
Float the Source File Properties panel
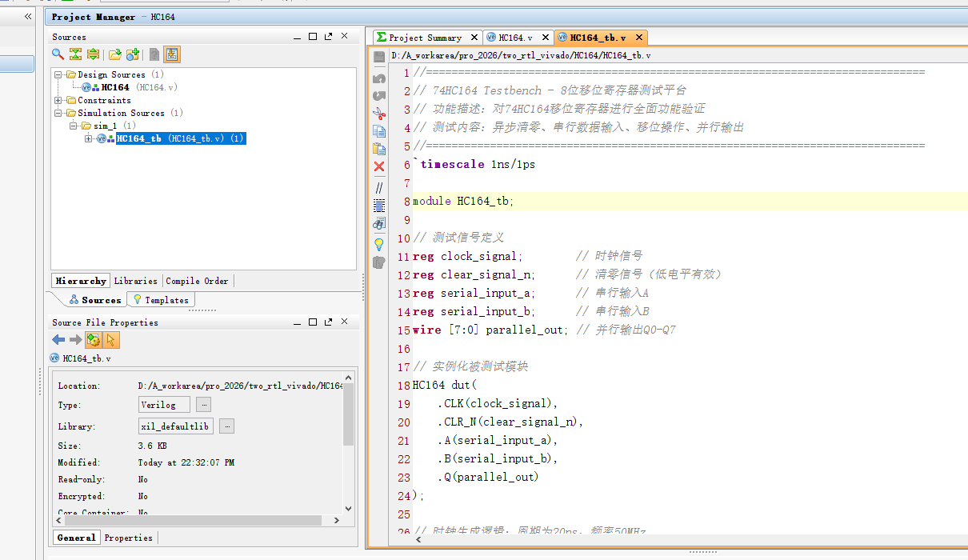[x=329, y=322]
